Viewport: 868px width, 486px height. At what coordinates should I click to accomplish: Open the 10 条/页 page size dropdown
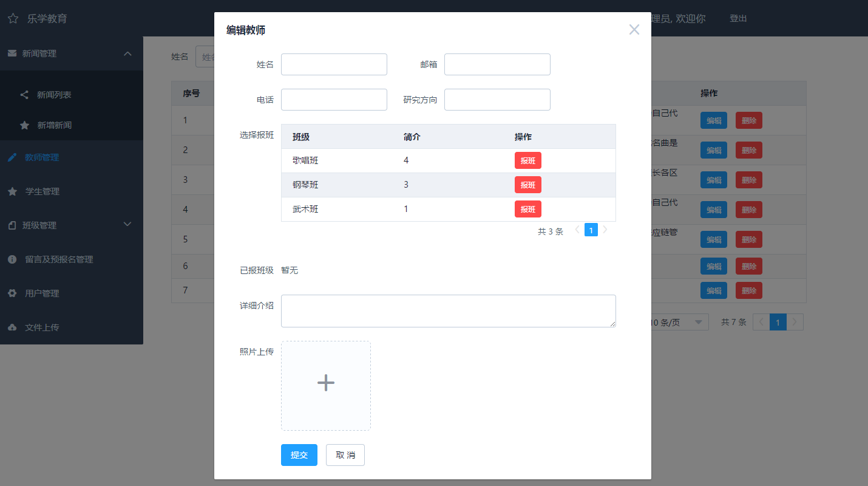pos(677,322)
